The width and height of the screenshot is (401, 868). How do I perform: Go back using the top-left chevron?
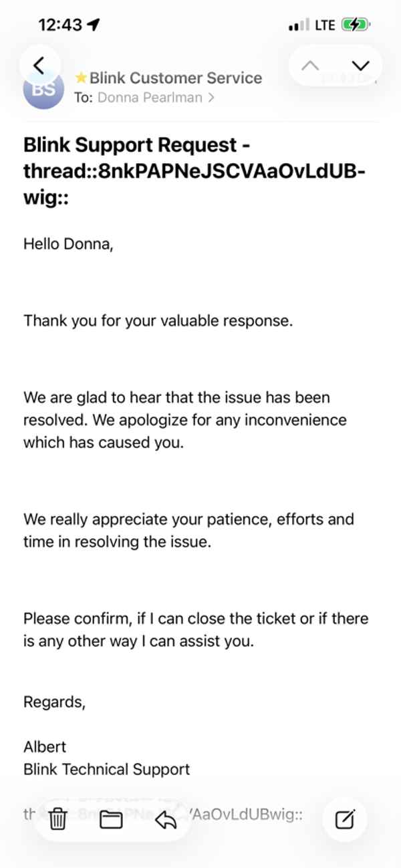pyautogui.click(x=39, y=65)
